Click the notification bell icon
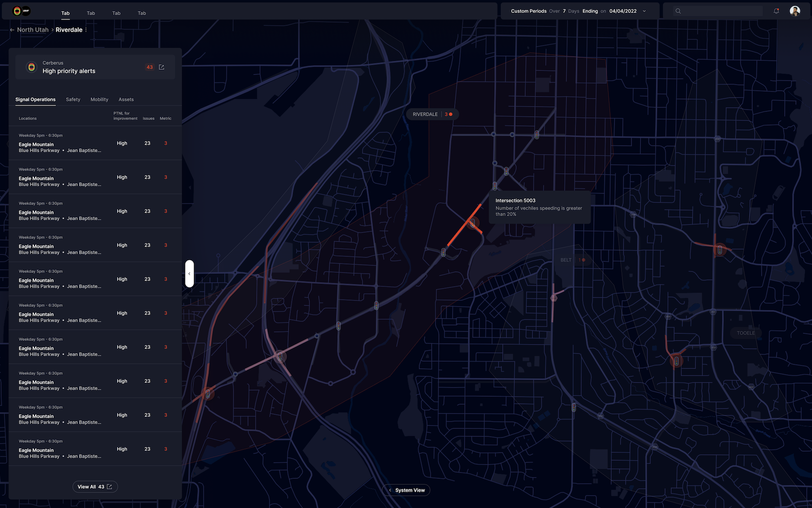This screenshot has width=812, height=508. (776, 11)
